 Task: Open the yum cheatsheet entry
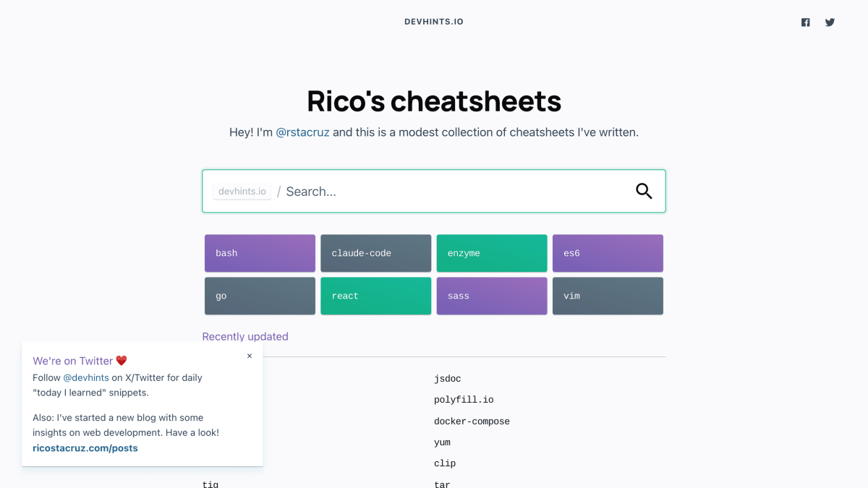442,442
